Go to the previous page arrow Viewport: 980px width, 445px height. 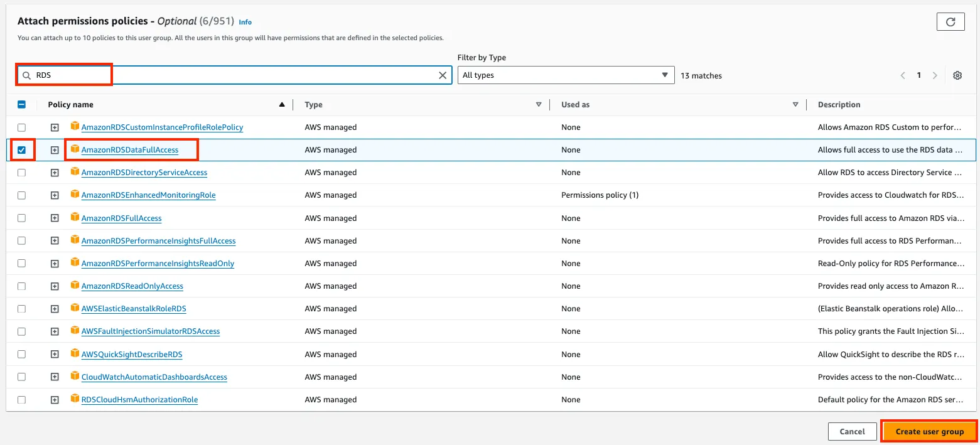[x=903, y=75]
